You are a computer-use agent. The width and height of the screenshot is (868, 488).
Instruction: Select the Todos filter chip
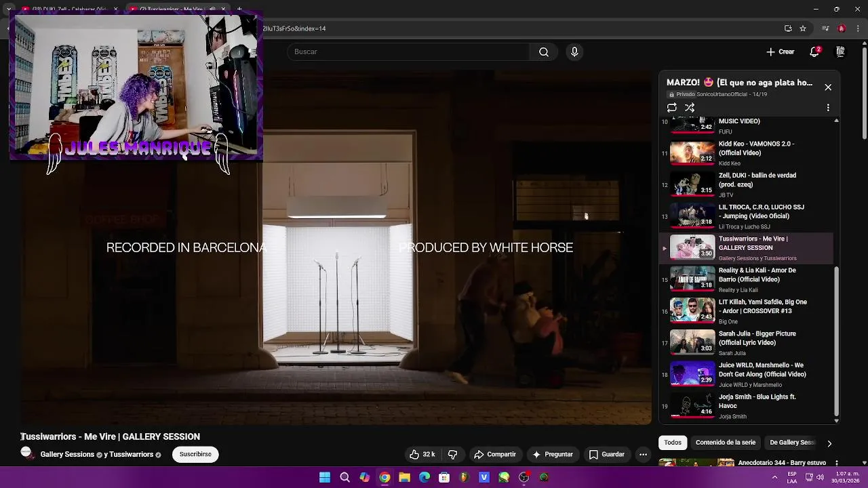point(673,443)
